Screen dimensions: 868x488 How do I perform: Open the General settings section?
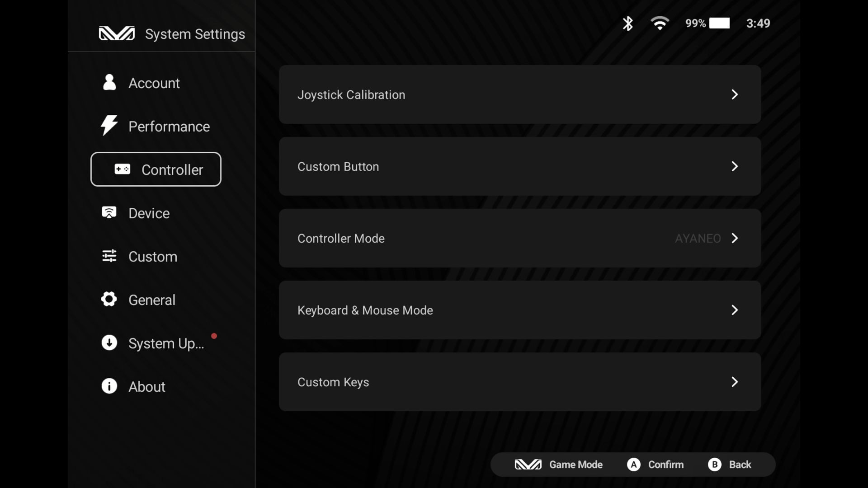click(152, 300)
